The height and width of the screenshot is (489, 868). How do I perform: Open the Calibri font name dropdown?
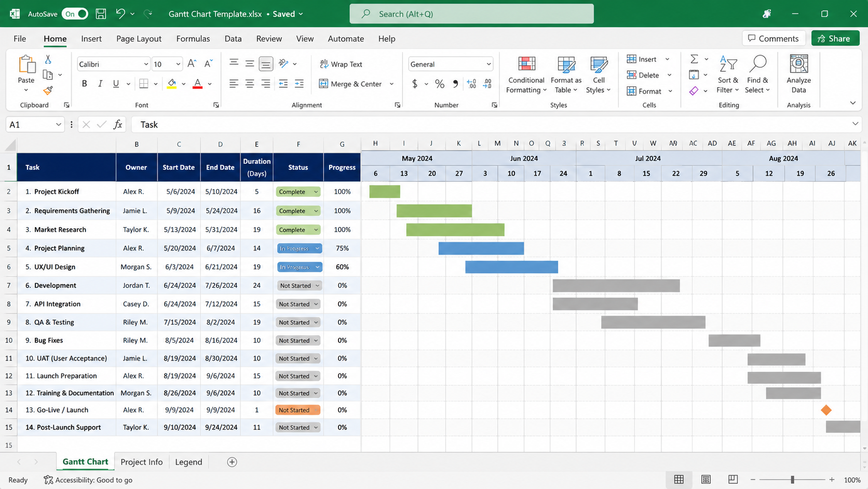(145, 64)
